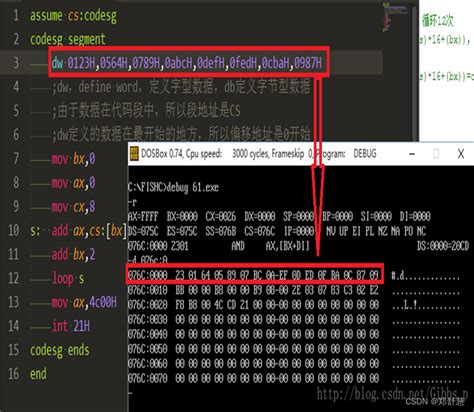474x412 pixels.
Task: Click the 'int 21H' instruction
Action: [x=71, y=326]
